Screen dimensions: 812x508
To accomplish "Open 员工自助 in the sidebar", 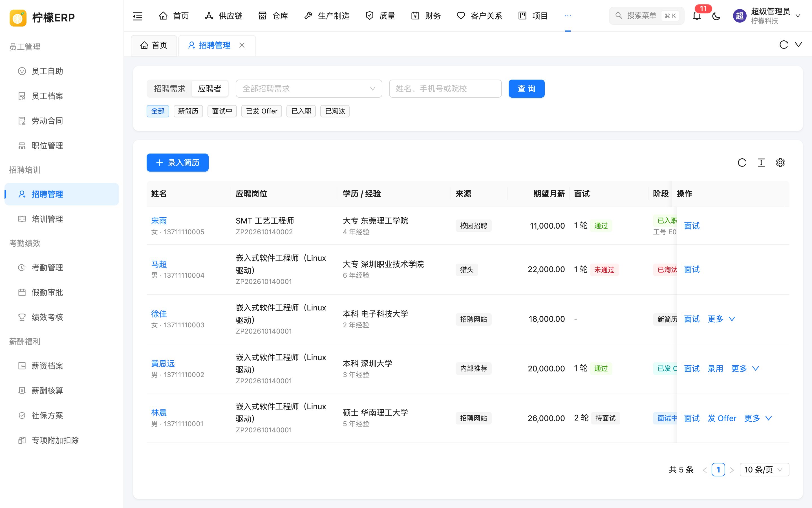I will [x=62, y=71].
